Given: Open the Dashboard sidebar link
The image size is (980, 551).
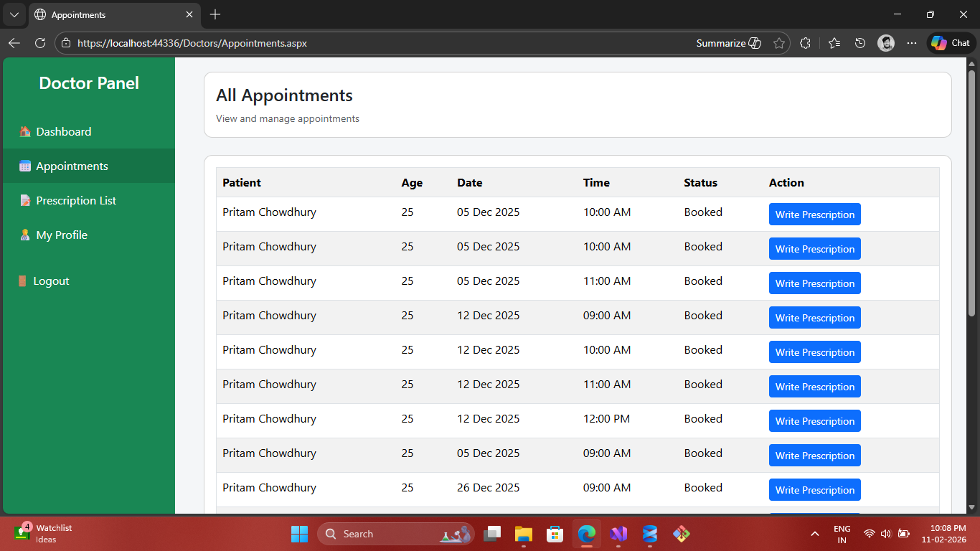Looking at the screenshot, I should pos(64,132).
